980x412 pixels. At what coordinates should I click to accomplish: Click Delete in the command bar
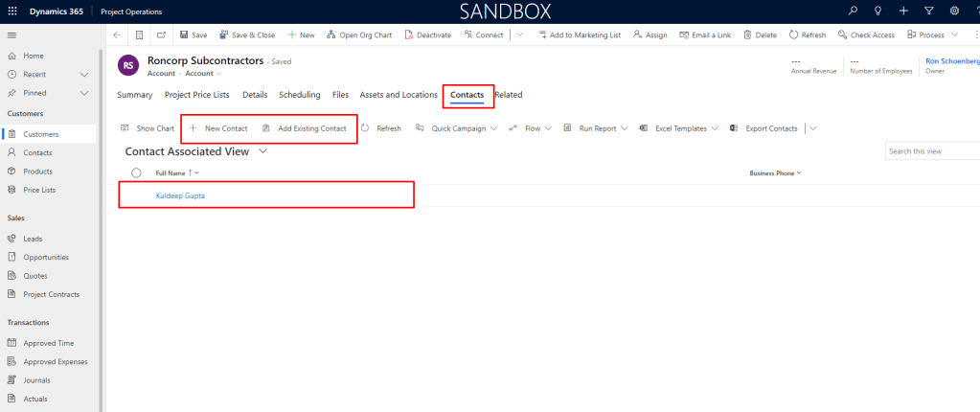pyautogui.click(x=759, y=35)
